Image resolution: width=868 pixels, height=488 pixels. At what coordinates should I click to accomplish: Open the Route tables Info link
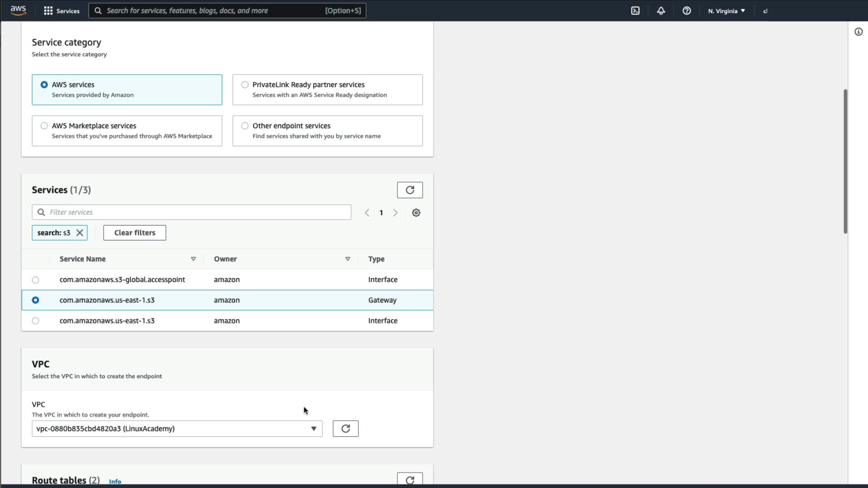click(115, 482)
